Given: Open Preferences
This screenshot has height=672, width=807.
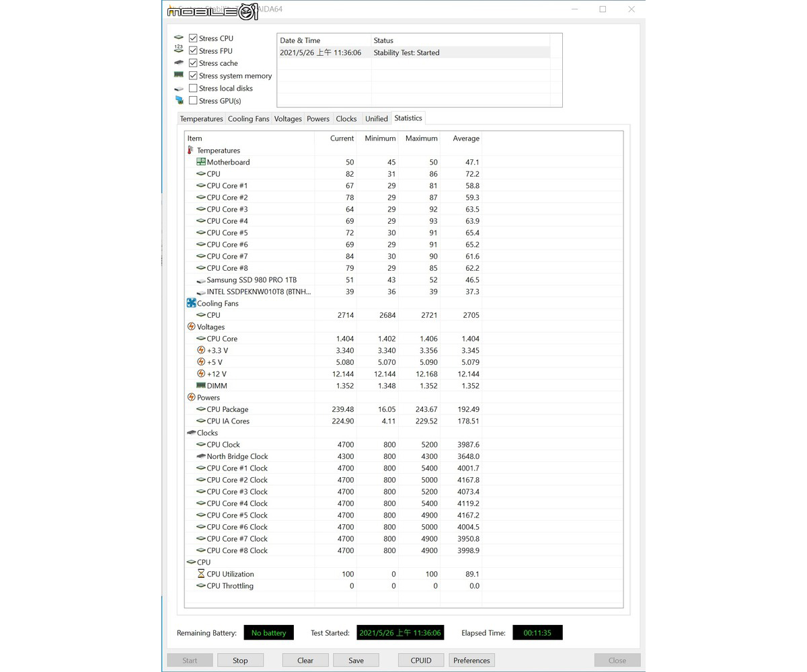Looking at the screenshot, I should pos(471,660).
